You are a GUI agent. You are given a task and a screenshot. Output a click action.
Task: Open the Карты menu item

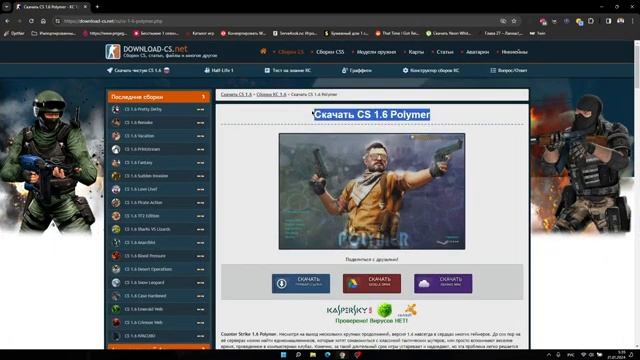(416, 52)
